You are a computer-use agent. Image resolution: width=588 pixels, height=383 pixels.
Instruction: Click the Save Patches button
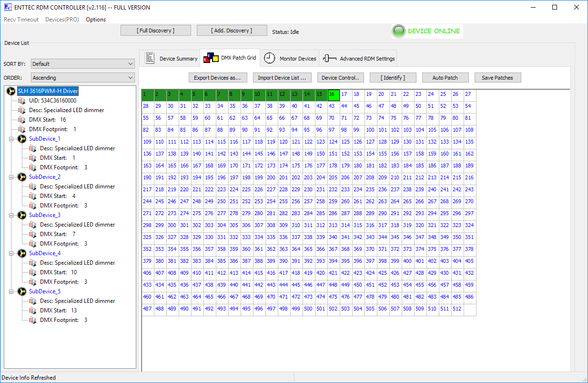pos(497,78)
